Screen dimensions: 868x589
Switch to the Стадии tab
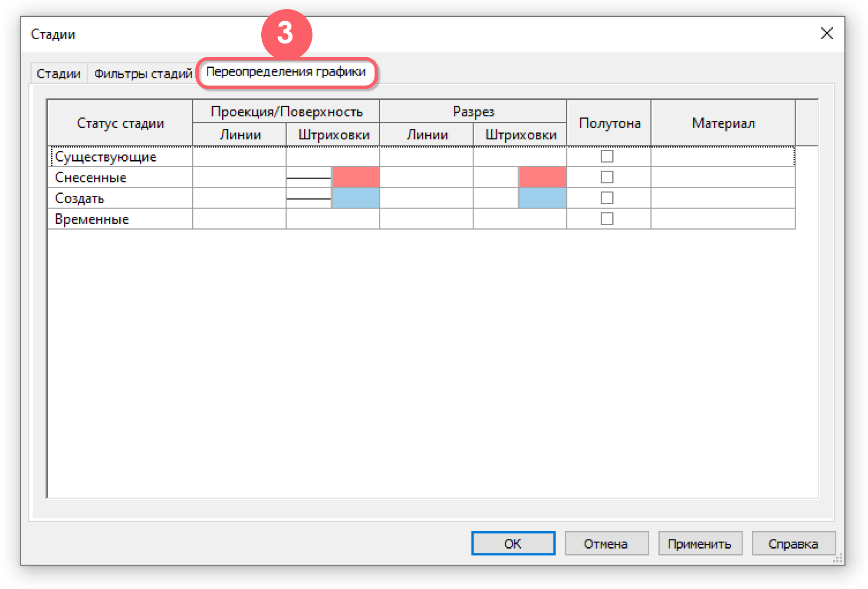[x=59, y=73]
